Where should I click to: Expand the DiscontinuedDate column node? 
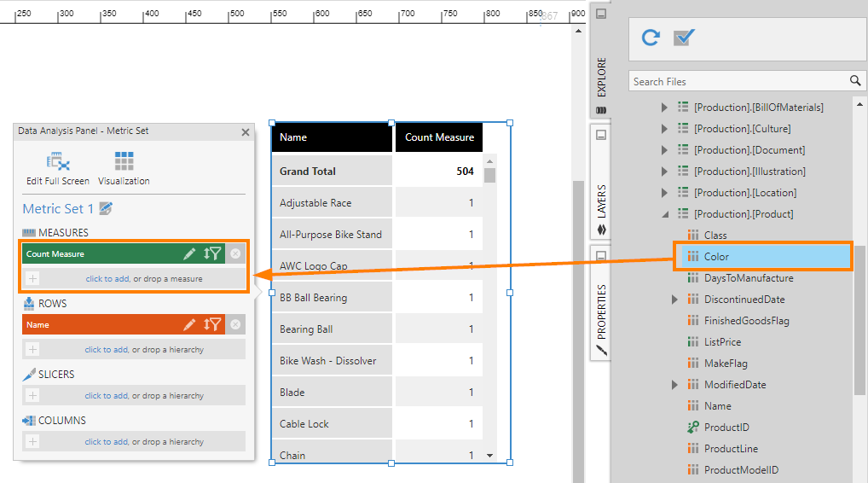tap(674, 300)
